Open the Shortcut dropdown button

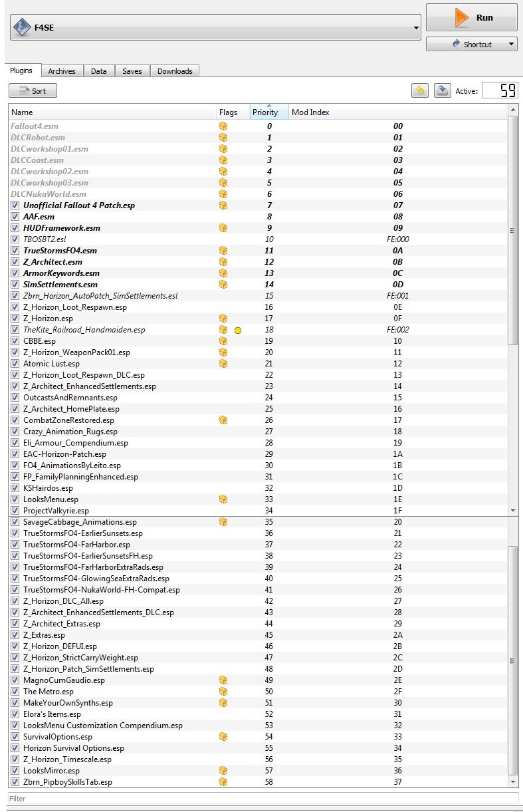click(x=471, y=44)
